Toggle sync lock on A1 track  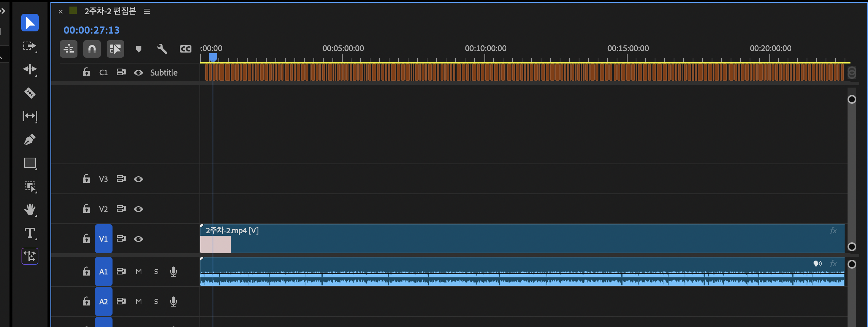coord(121,272)
